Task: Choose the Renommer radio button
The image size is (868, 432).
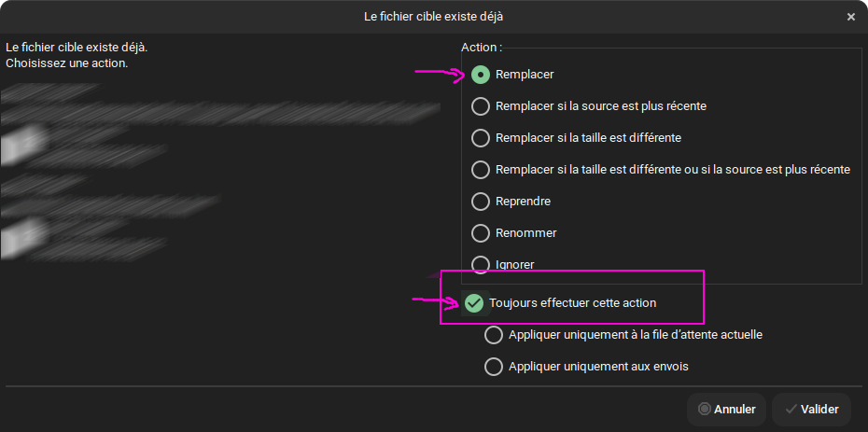Action: pyautogui.click(x=481, y=232)
